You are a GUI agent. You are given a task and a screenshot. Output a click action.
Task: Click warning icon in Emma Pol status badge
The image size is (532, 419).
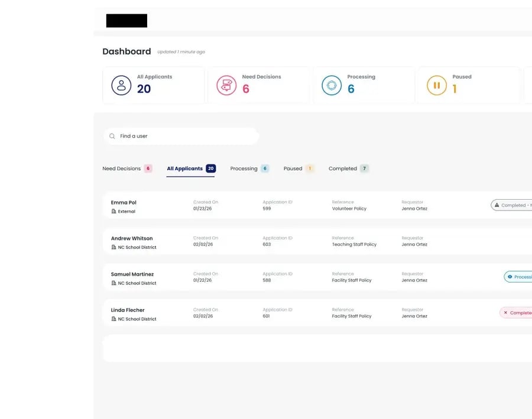(x=497, y=205)
